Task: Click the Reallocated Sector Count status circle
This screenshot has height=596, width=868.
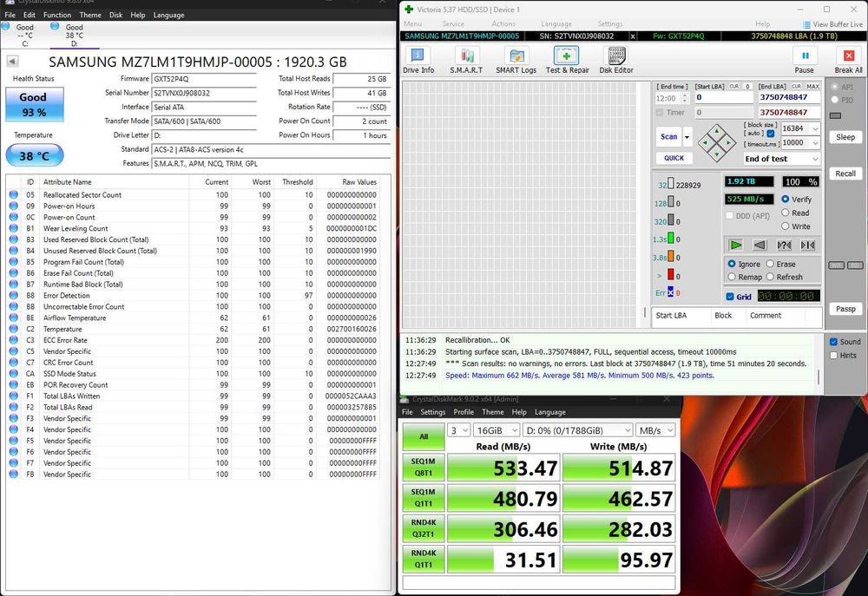Action: pyautogui.click(x=13, y=195)
